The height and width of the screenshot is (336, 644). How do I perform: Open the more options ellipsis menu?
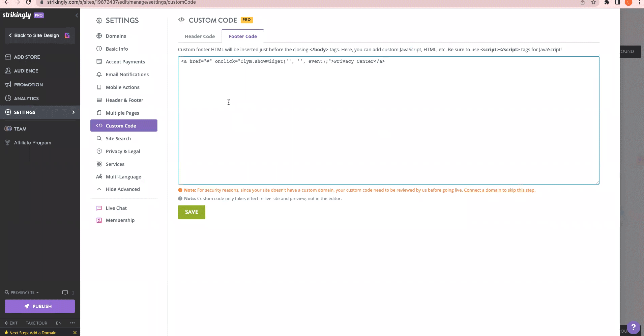click(x=72, y=323)
